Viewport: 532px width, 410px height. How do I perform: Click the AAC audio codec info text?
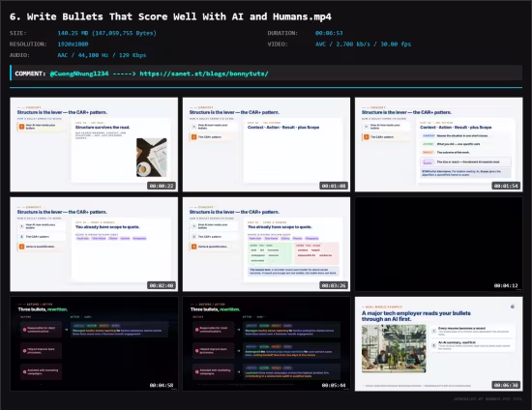[x=102, y=55]
